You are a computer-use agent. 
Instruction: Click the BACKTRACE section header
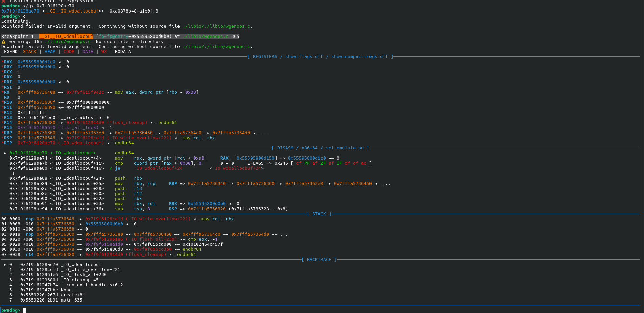(x=319, y=260)
